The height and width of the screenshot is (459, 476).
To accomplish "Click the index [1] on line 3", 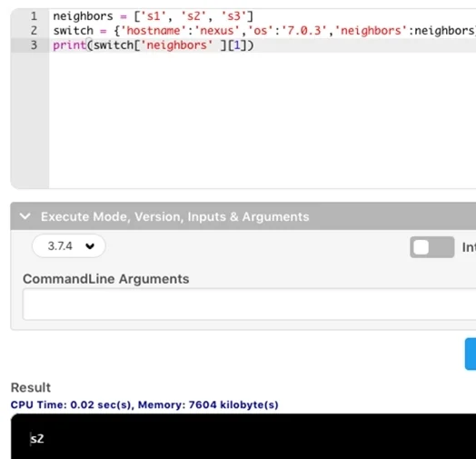I will (x=237, y=45).
